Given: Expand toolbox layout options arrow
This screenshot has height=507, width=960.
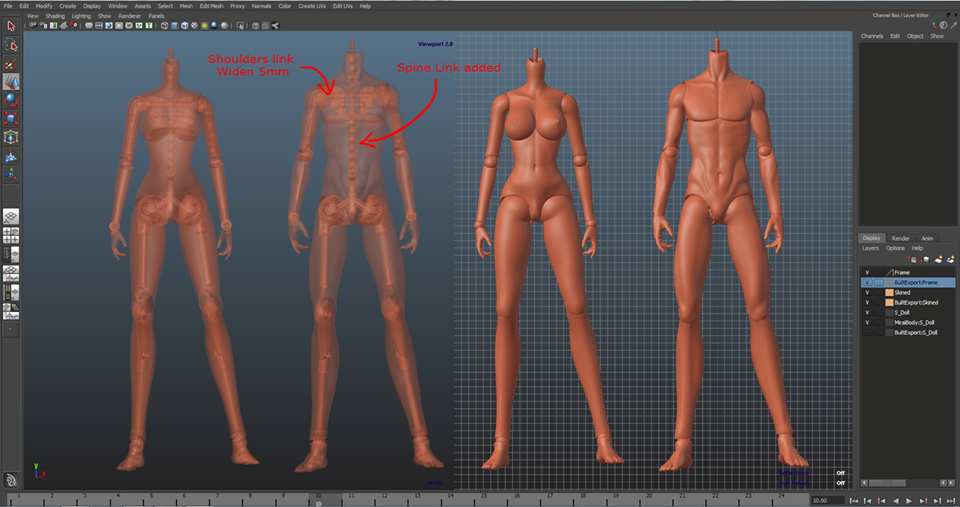Looking at the screenshot, I should point(10,329).
